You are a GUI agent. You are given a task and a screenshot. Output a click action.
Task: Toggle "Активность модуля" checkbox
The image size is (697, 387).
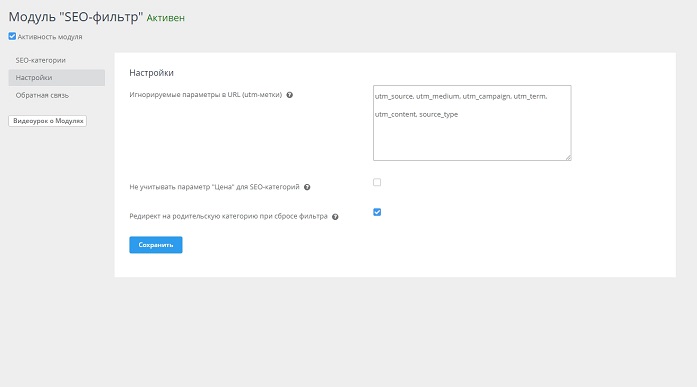point(12,36)
